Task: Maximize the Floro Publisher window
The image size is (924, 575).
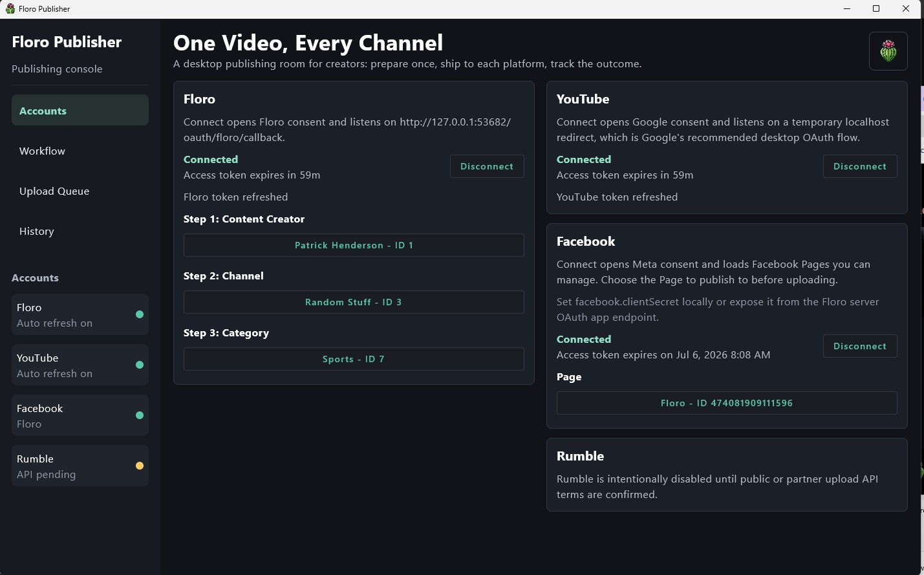Action: pyautogui.click(x=876, y=8)
